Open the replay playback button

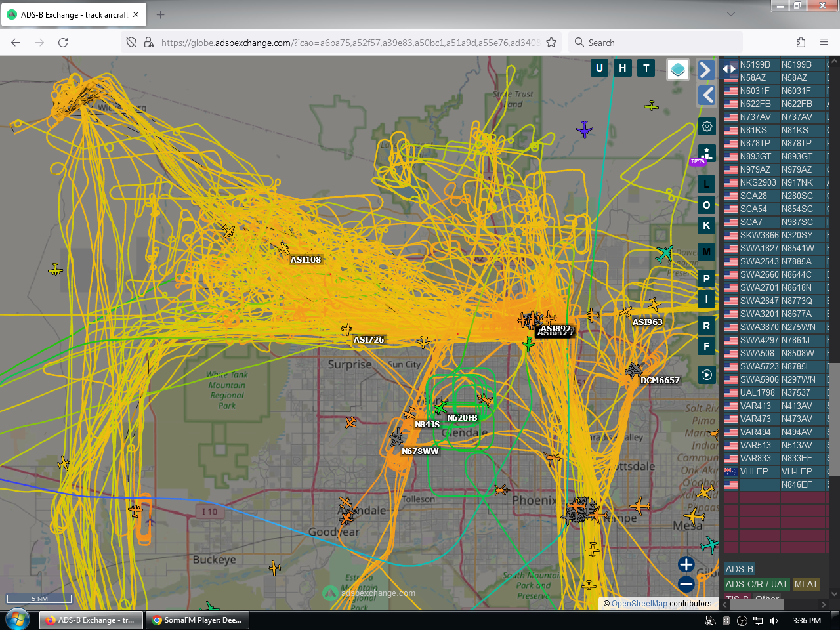click(x=707, y=375)
